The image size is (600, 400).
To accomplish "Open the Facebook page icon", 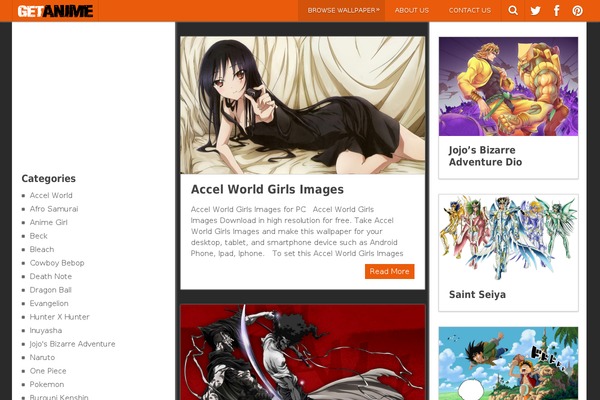I will point(557,10).
